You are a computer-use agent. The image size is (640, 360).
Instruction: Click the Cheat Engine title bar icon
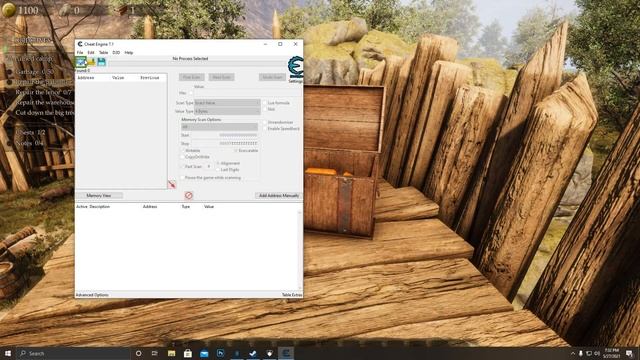[80, 44]
